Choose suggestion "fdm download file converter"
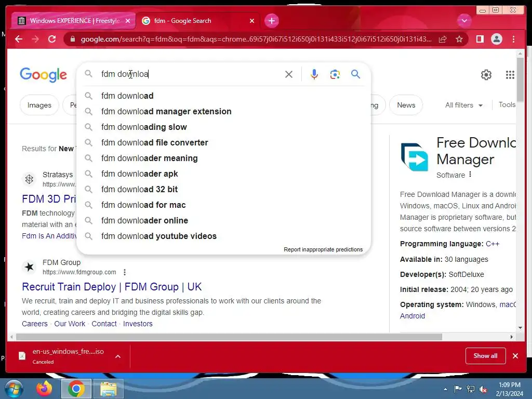Screen dimensions: 532x399 (x=224, y=143)
